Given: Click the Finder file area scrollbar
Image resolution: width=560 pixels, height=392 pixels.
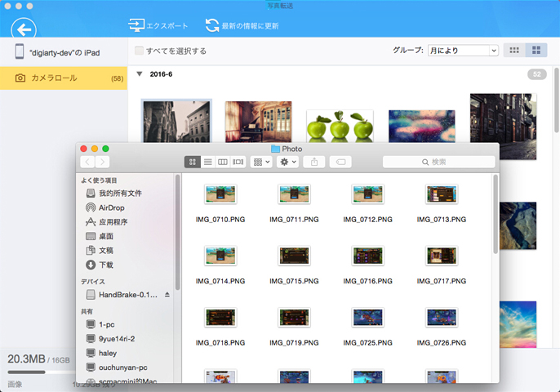Looking at the screenshot, I should tap(496, 215).
